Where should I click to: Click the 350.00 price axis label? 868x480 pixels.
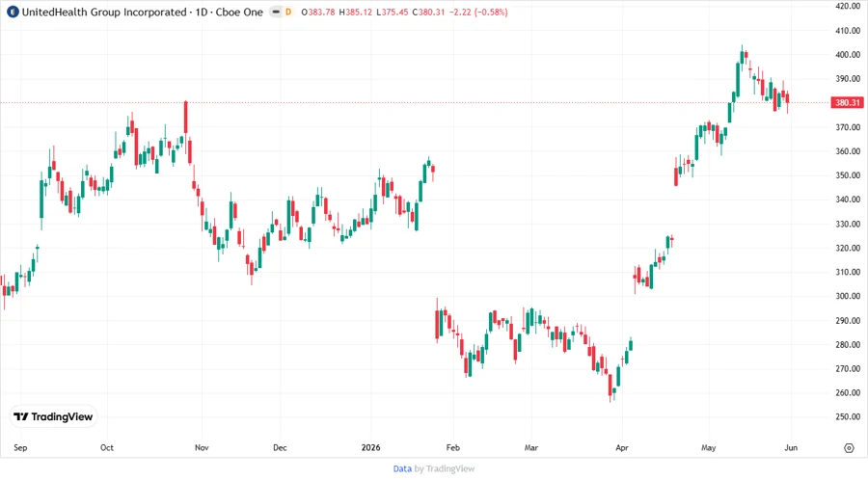[x=848, y=175]
